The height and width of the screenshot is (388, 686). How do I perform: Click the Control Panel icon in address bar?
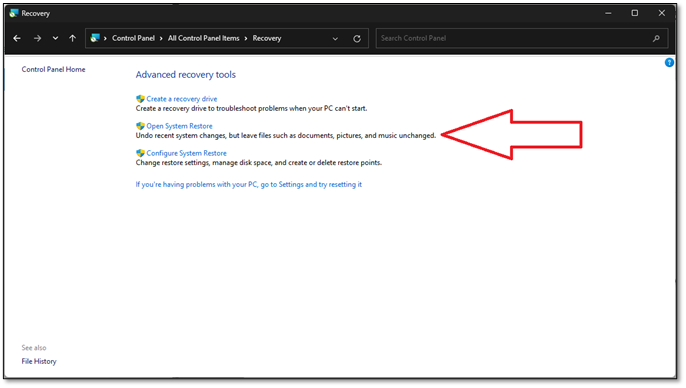pos(95,38)
